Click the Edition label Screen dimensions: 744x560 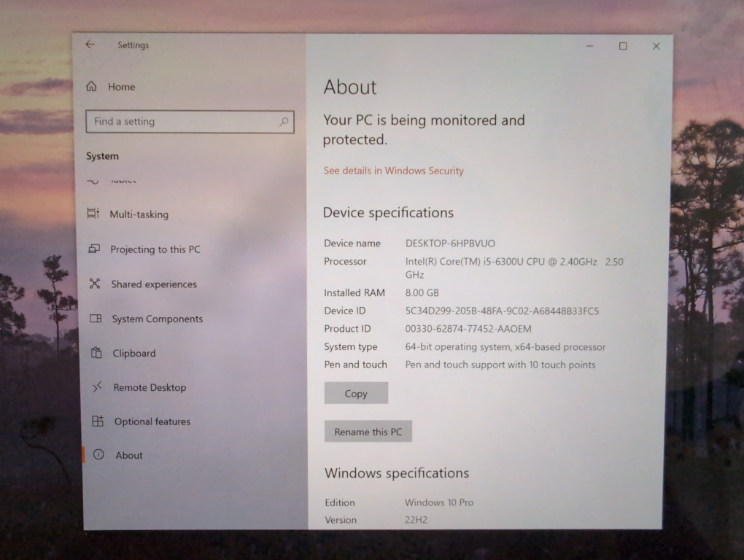click(x=340, y=502)
